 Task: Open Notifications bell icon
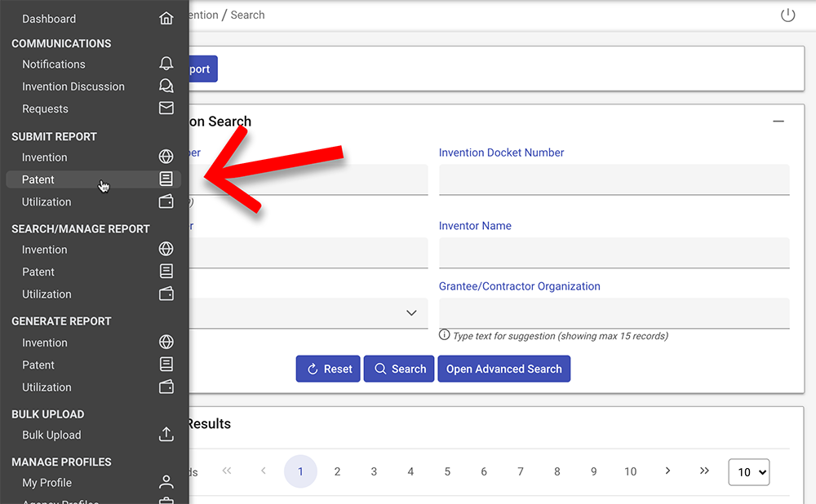click(166, 64)
